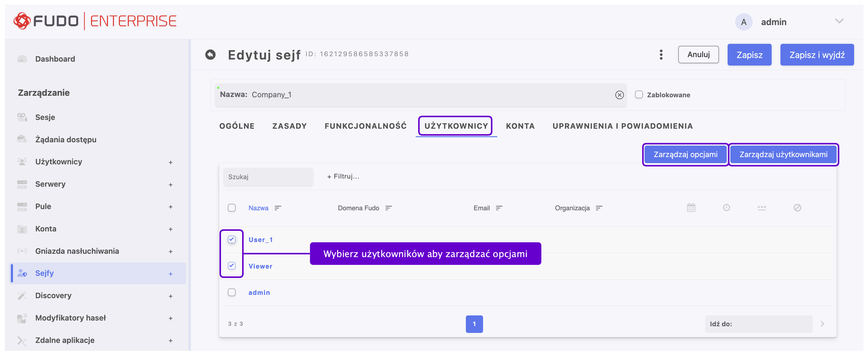868x358 pixels.
Task: Switch to the KONTA tab
Action: click(520, 126)
